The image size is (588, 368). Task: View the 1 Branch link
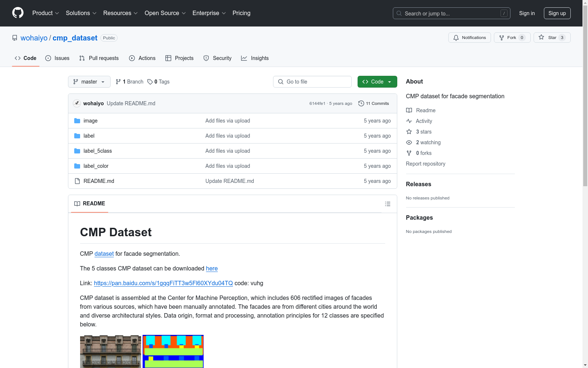tap(129, 82)
